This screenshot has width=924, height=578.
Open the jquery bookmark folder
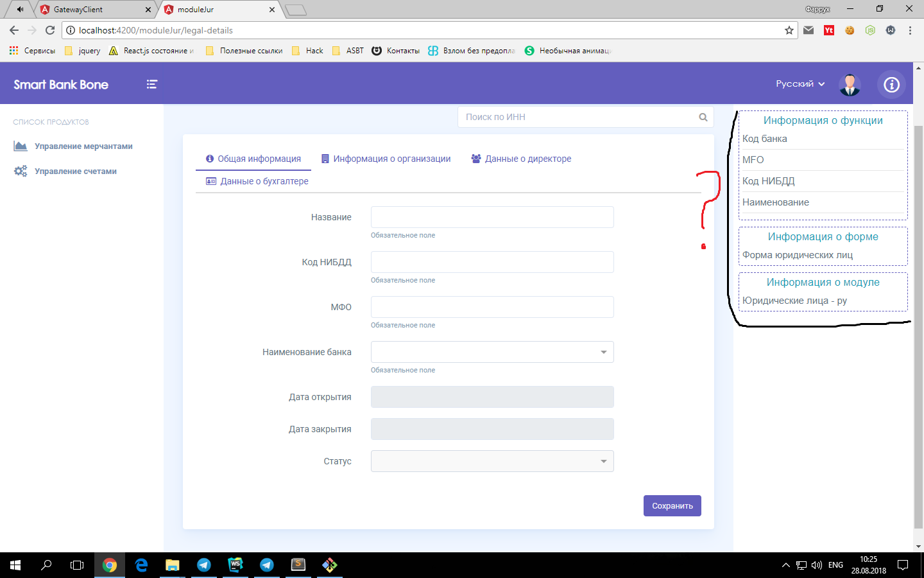83,51
